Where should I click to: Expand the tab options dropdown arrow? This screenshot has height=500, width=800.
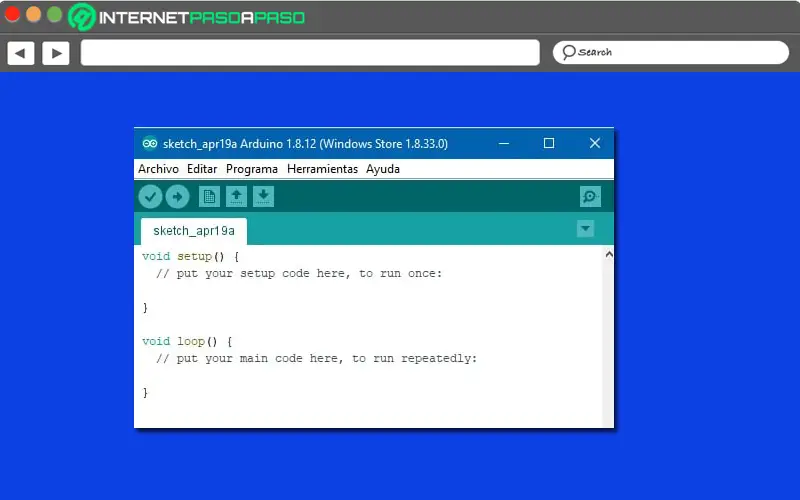pyautogui.click(x=585, y=228)
